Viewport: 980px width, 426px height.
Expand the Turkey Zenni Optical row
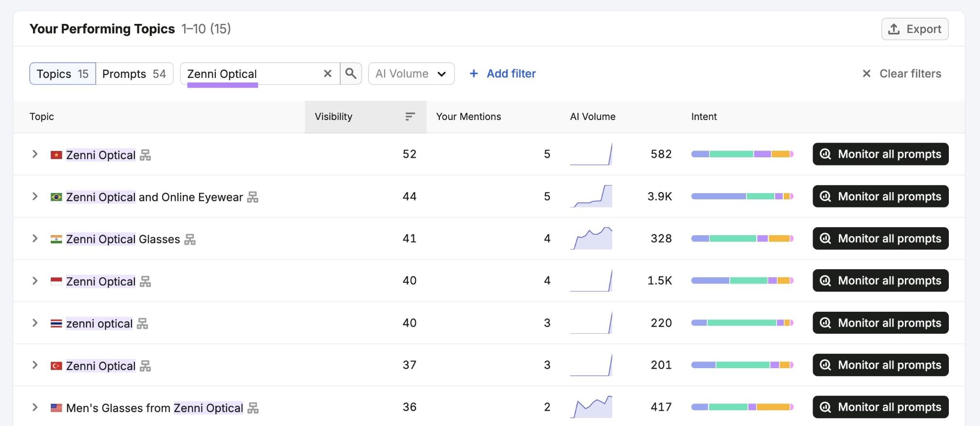click(35, 365)
